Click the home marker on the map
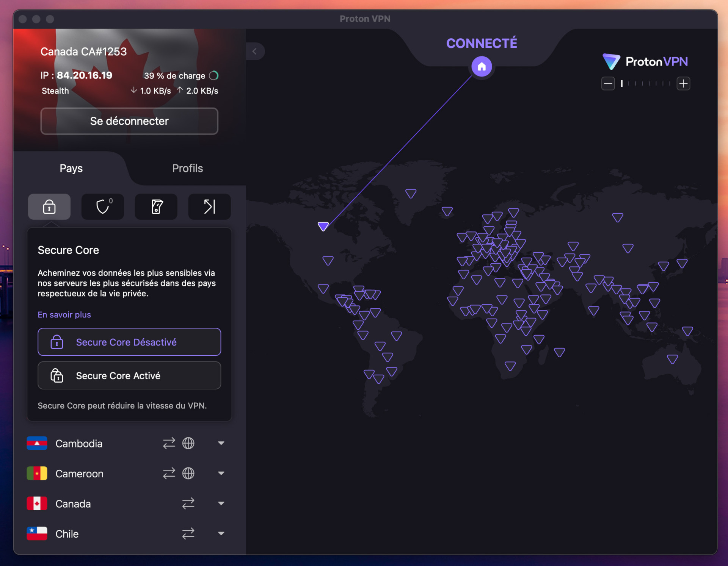The height and width of the screenshot is (566, 728). tap(482, 67)
